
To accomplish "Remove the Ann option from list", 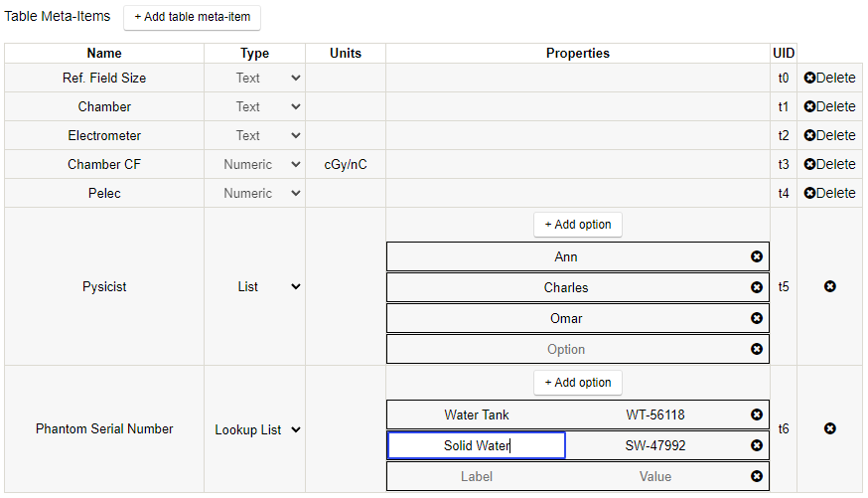I will click(x=757, y=257).
